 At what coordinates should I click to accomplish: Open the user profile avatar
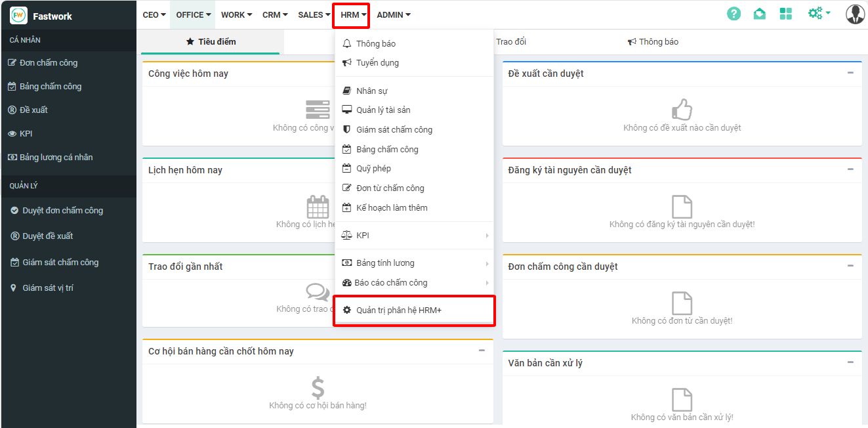click(x=855, y=14)
